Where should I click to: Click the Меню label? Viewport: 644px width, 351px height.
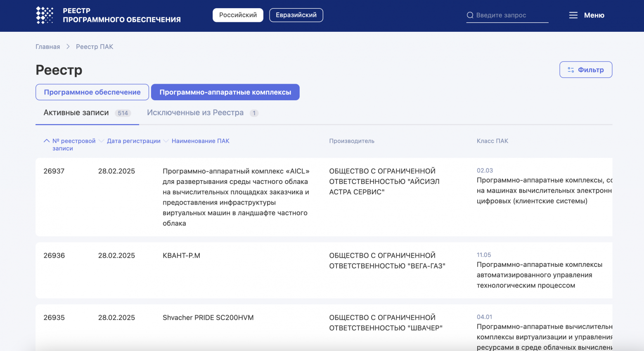(594, 15)
